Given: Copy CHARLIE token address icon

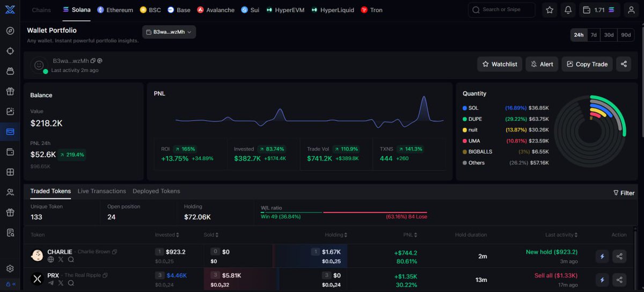Looking at the screenshot, I should [114, 252].
